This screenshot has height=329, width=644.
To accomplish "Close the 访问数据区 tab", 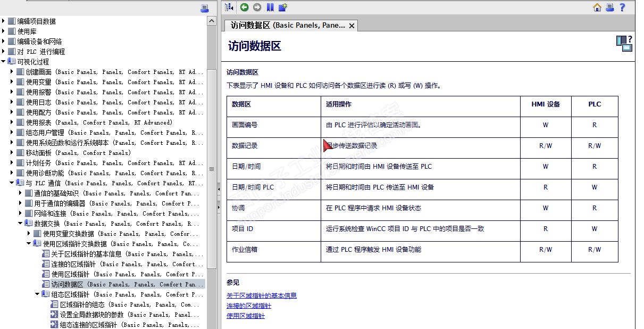I will tap(352, 26).
